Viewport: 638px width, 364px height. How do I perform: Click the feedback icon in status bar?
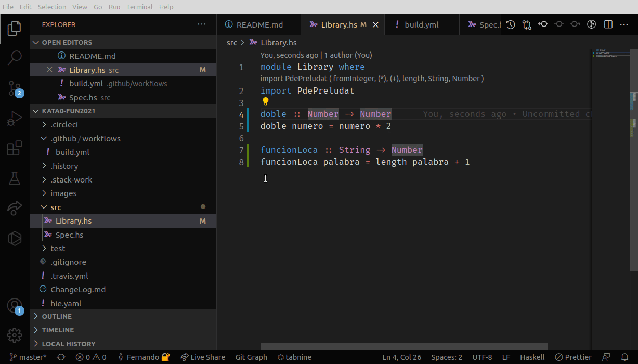[606, 357]
